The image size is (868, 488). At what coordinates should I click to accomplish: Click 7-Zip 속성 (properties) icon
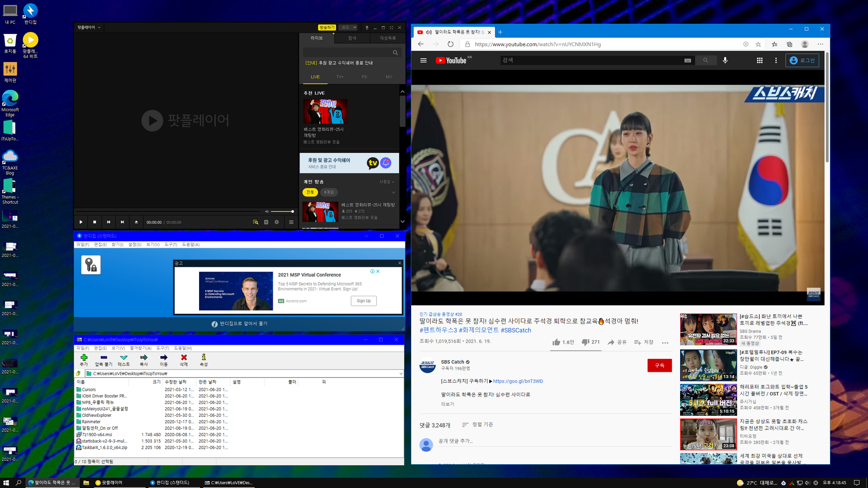(204, 360)
